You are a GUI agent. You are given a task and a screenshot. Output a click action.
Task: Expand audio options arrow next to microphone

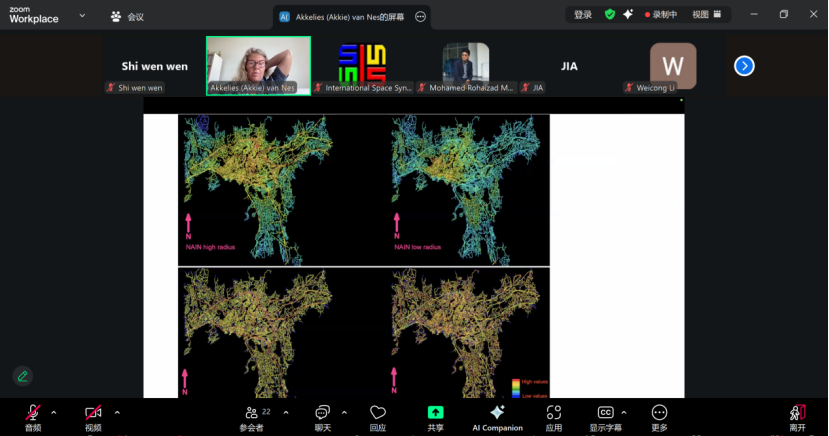click(x=54, y=412)
